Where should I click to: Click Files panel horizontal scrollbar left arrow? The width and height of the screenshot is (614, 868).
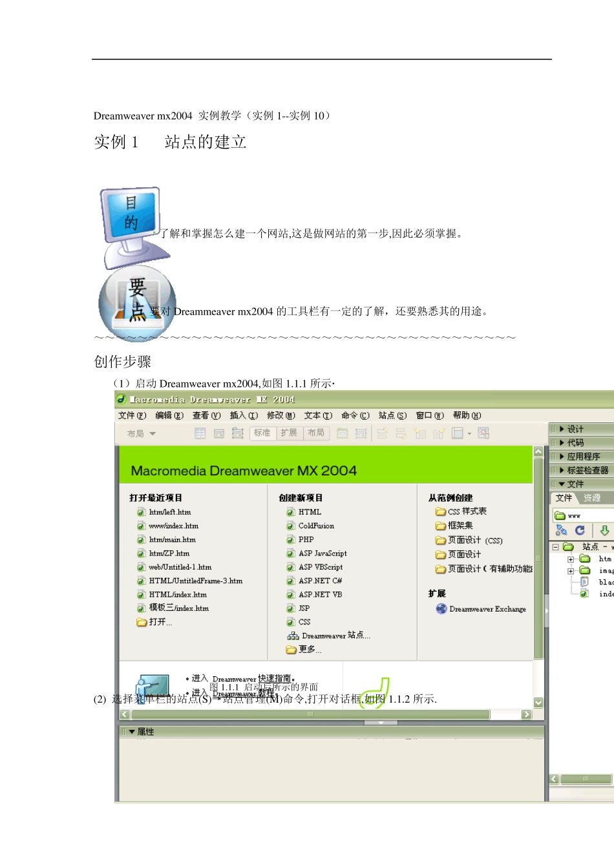coord(554,779)
